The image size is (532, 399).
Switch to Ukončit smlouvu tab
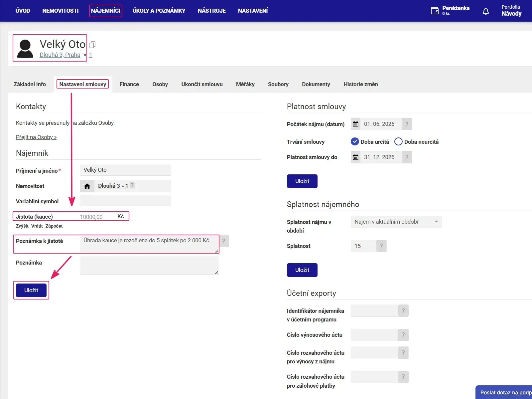point(202,85)
